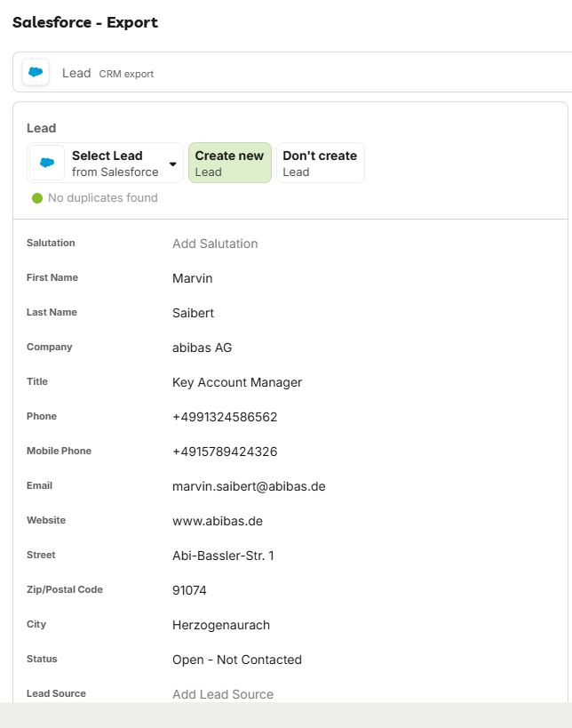The image size is (572, 728).
Task: Click the green No duplicates found indicator dot
Action: click(x=37, y=198)
